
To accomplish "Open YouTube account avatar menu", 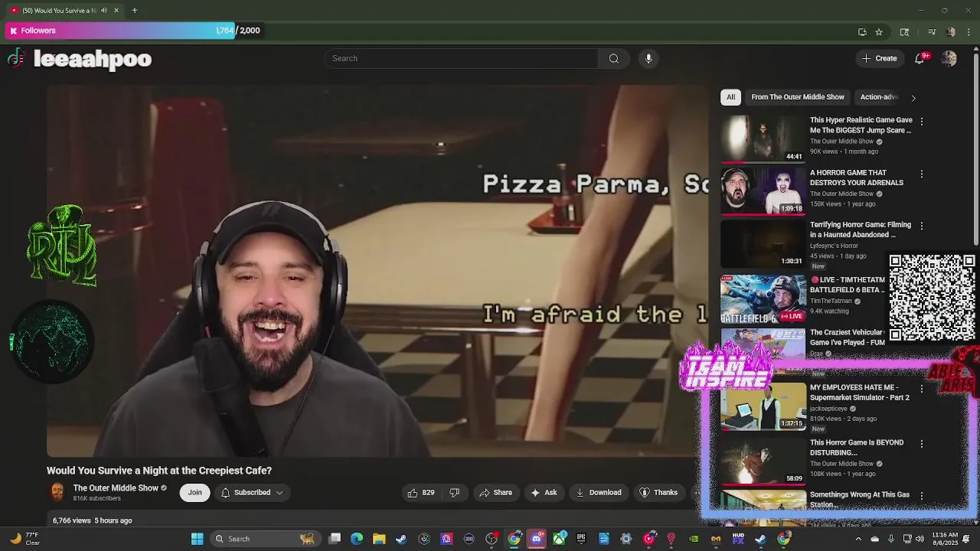I will (x=949, y=58).
